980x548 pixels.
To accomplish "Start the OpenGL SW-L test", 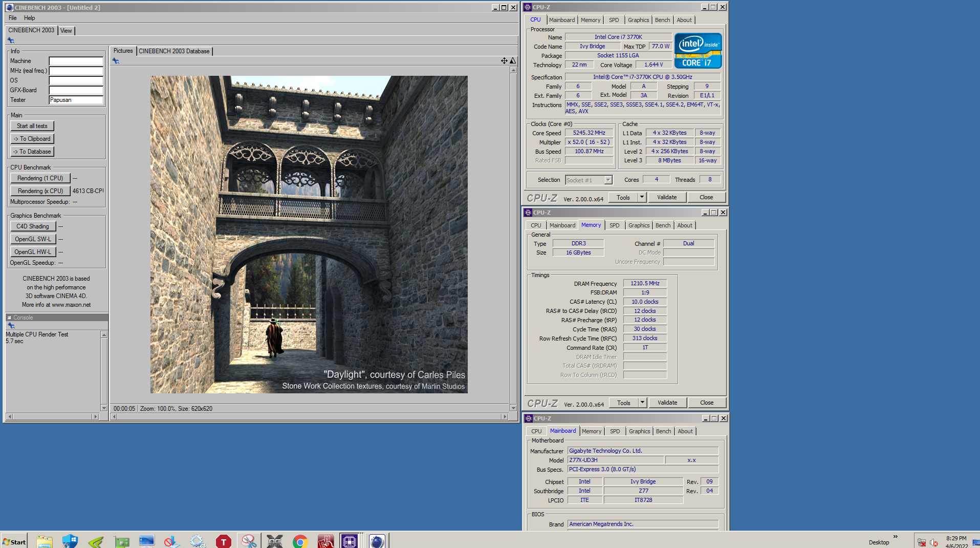I will click(x=33, y=239).
